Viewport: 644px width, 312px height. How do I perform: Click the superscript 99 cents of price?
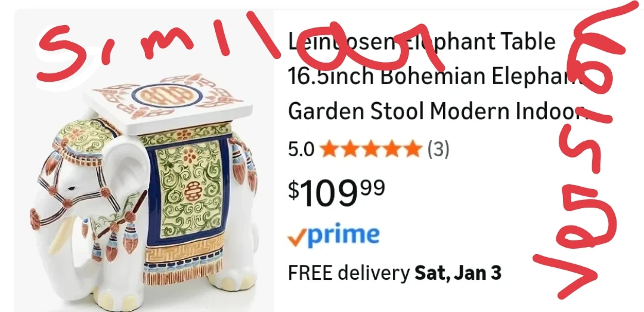(x=373, y=189)
